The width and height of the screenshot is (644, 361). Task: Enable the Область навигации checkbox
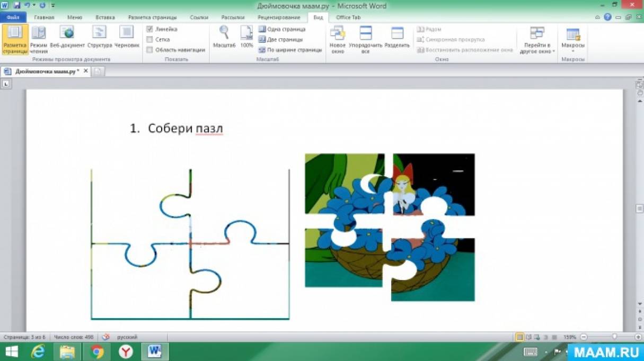coord(149,50)
